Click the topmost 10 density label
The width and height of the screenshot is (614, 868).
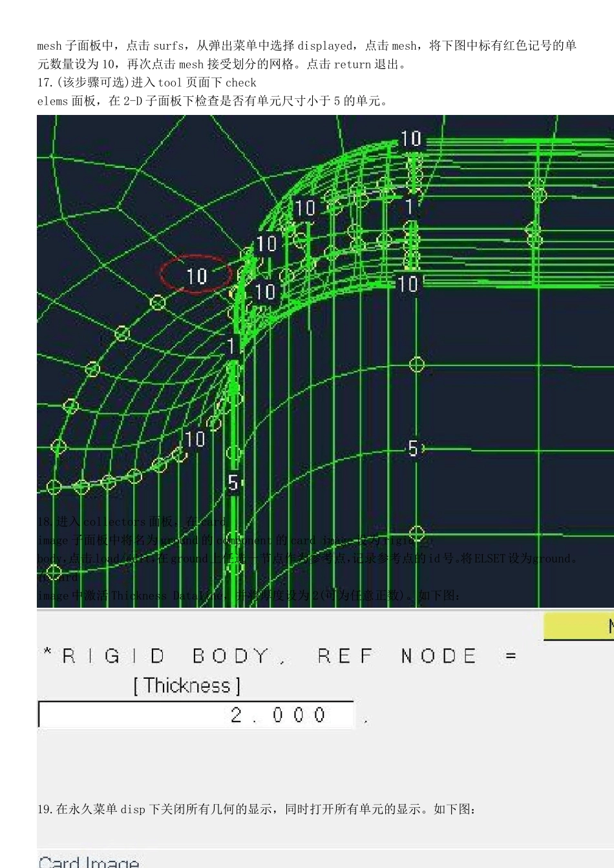tap(411, 139)
